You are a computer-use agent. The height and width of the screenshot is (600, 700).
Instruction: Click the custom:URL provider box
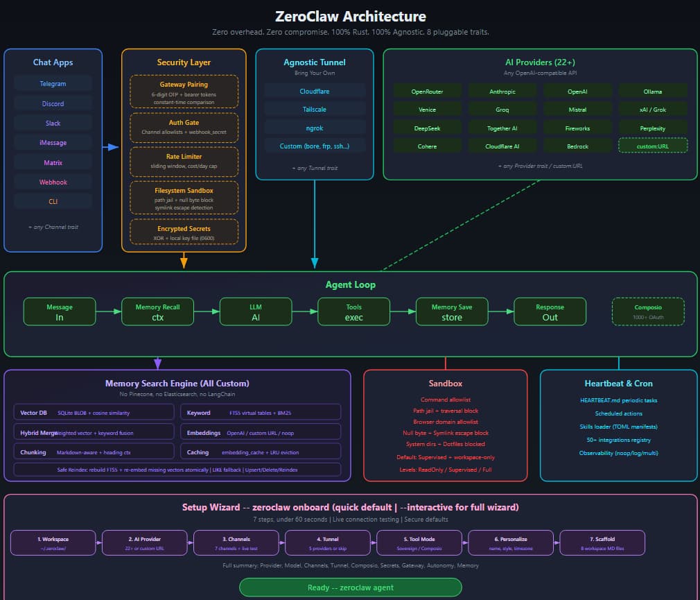click(652, 145)
